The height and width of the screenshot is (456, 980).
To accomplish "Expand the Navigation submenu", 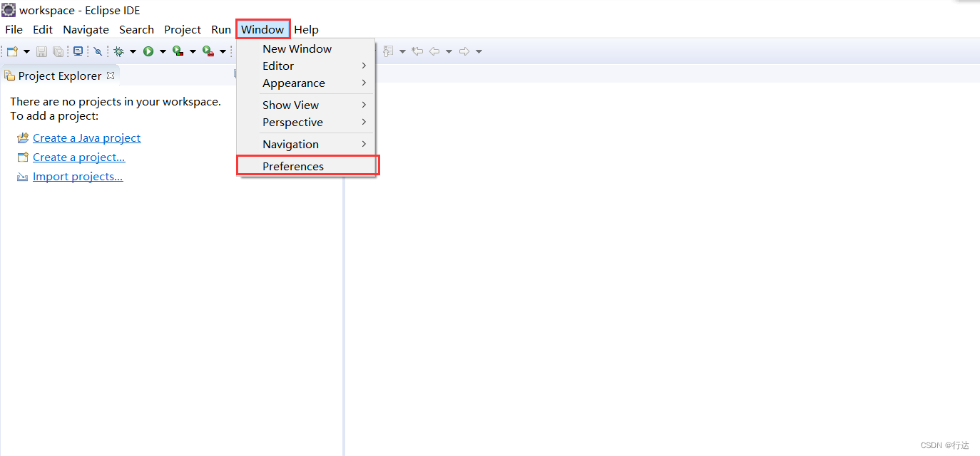I will (306, 144).
